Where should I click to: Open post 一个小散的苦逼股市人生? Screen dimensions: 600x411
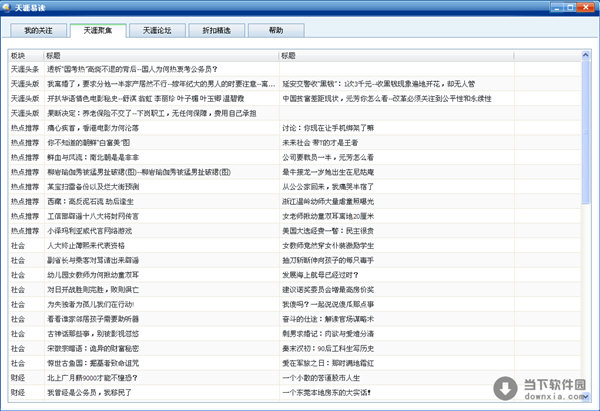321,378
